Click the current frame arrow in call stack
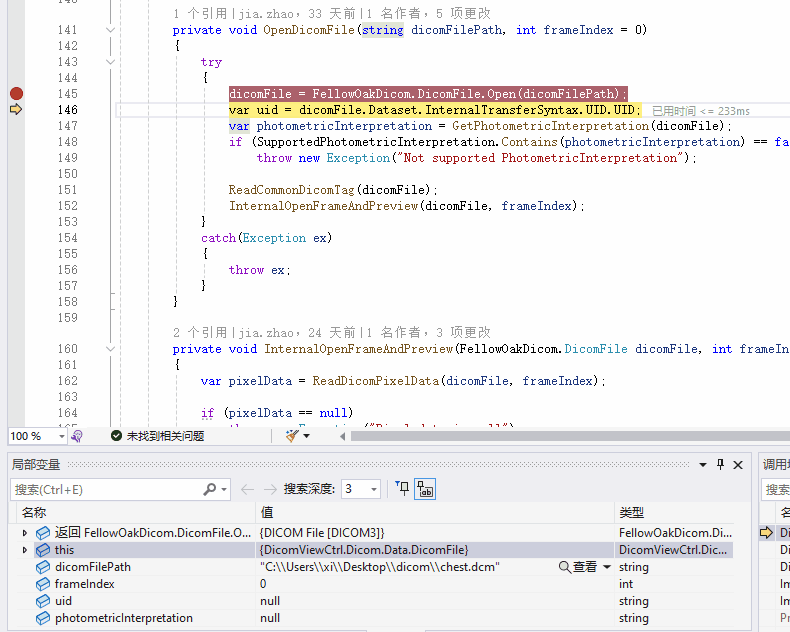This screenshot has height=632, width=790. (x=766, y=532)
